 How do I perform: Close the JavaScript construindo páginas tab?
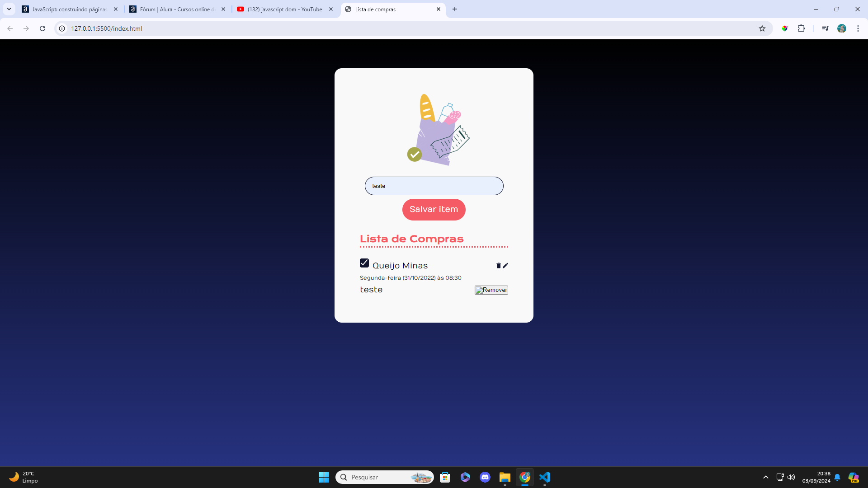click(116, 9)
